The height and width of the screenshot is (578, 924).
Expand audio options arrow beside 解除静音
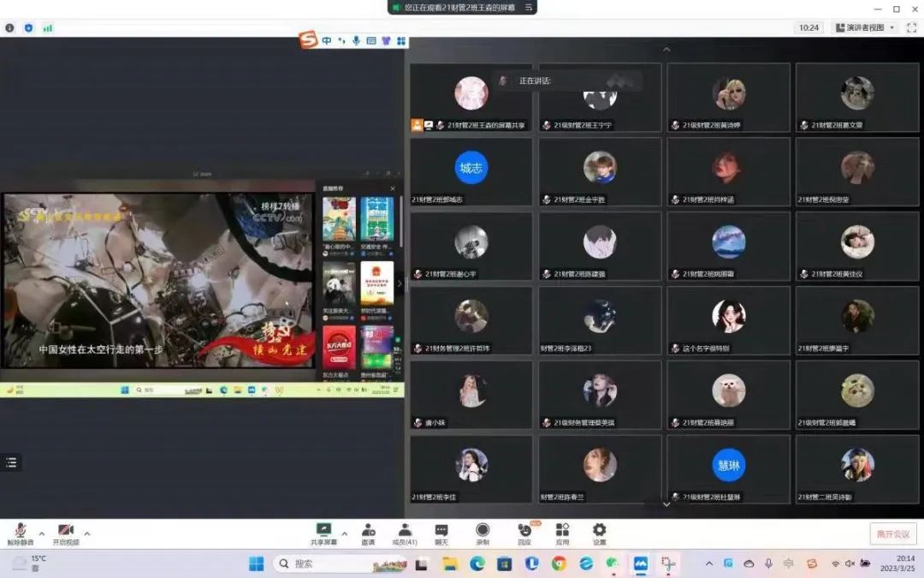41,533
